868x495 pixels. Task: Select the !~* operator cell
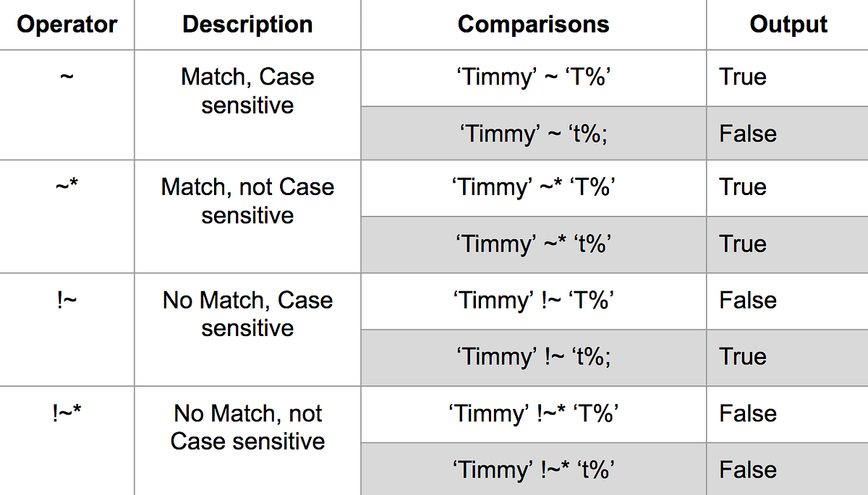pyautogui.click(x=67, y=414)
